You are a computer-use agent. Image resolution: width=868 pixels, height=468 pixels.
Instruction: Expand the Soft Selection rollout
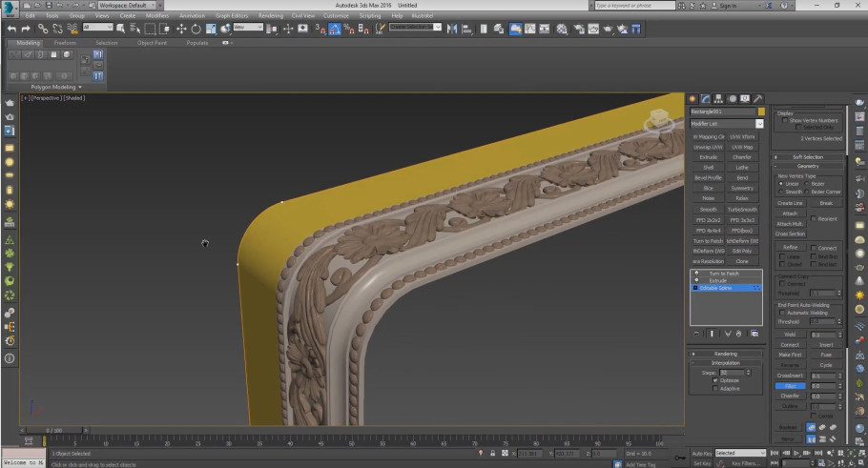808,157
